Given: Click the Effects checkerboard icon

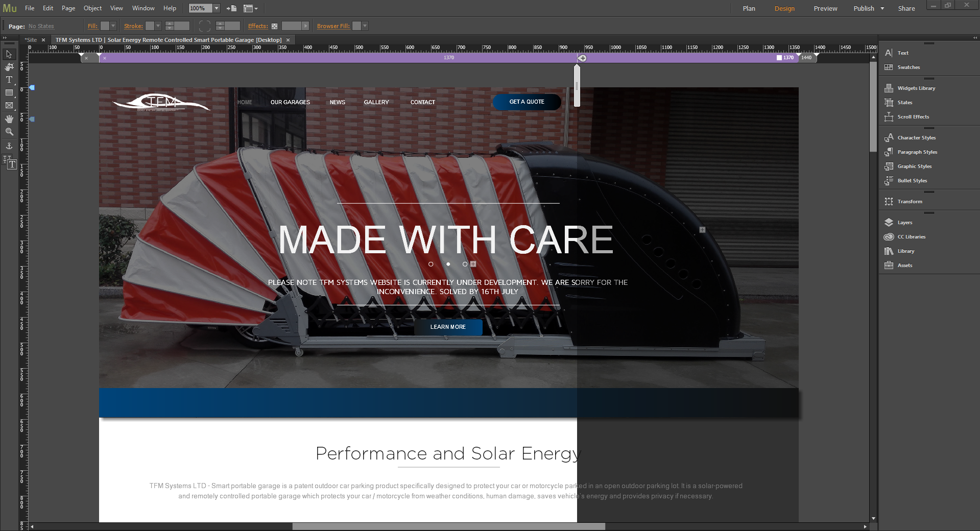Looking at the screenshot, I should [x=274, y=26].
